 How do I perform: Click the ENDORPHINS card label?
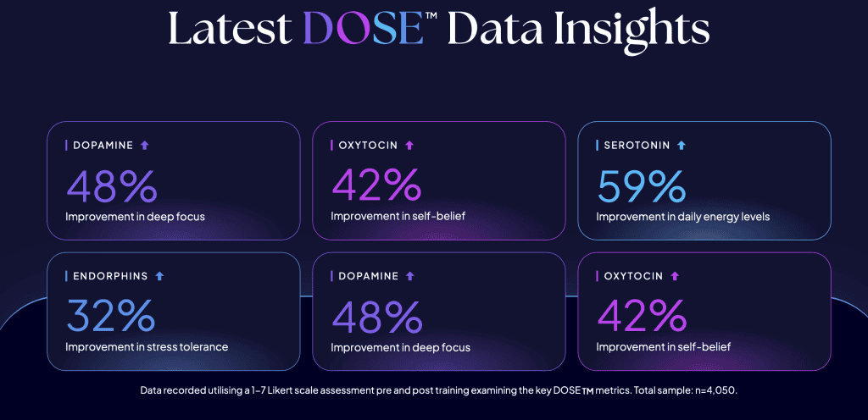coord(109,276)
